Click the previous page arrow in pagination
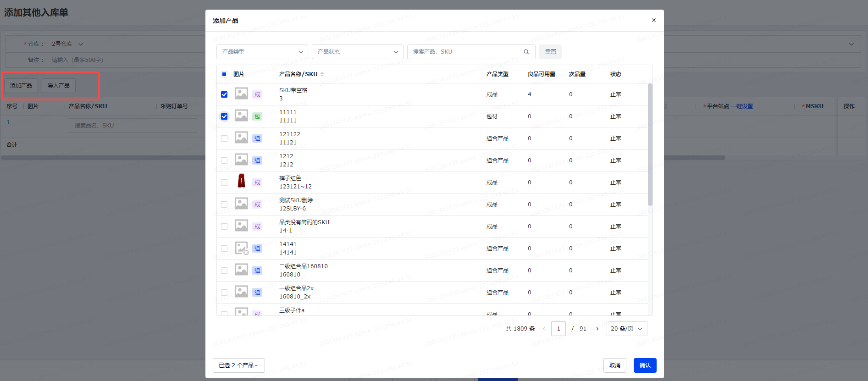868x381 pixels. (x=544, y=329)
